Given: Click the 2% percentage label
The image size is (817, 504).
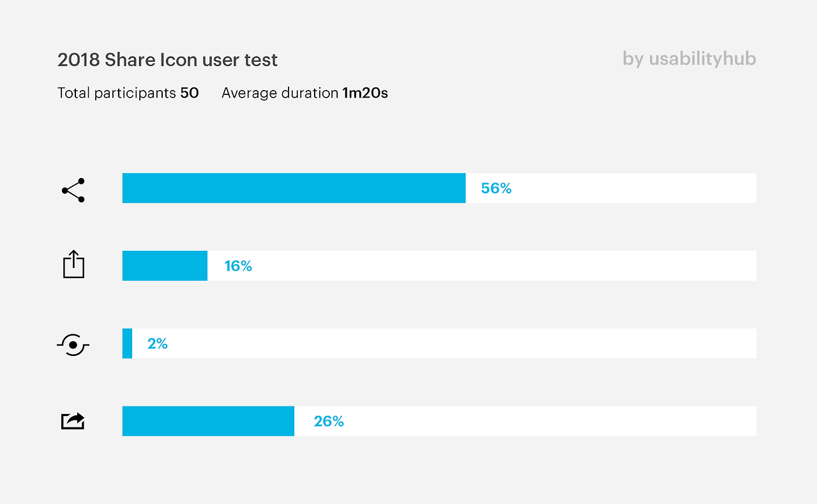Looking at the screenshot, I should click(157, 344).
